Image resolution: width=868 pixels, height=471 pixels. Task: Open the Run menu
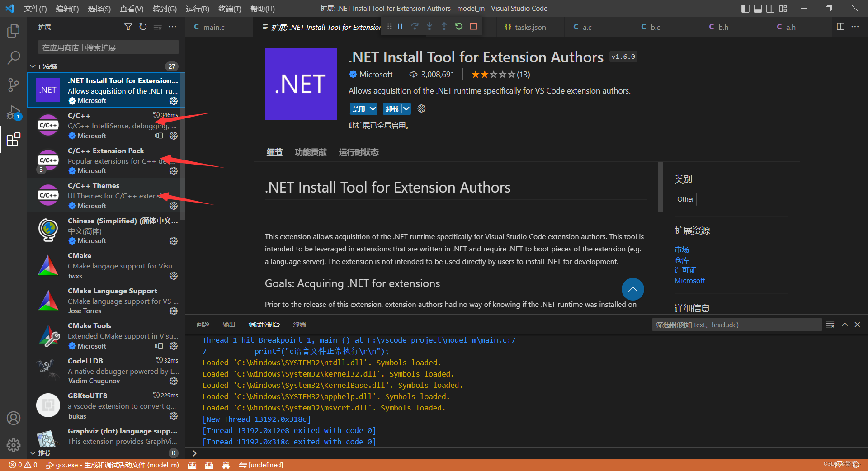tap(198, 9)
